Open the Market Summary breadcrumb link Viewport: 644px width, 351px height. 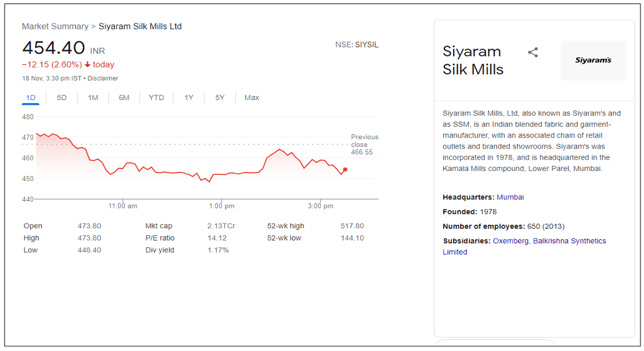pos(55,26)
